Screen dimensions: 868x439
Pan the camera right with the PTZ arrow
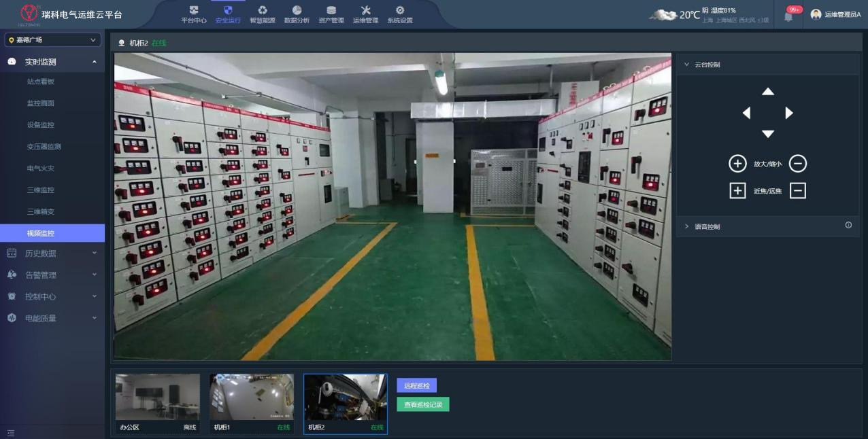[x=789, y=113]
